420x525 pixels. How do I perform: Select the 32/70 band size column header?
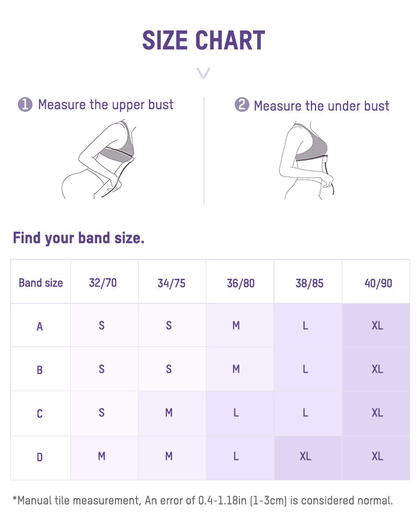[x=103, y=283]
